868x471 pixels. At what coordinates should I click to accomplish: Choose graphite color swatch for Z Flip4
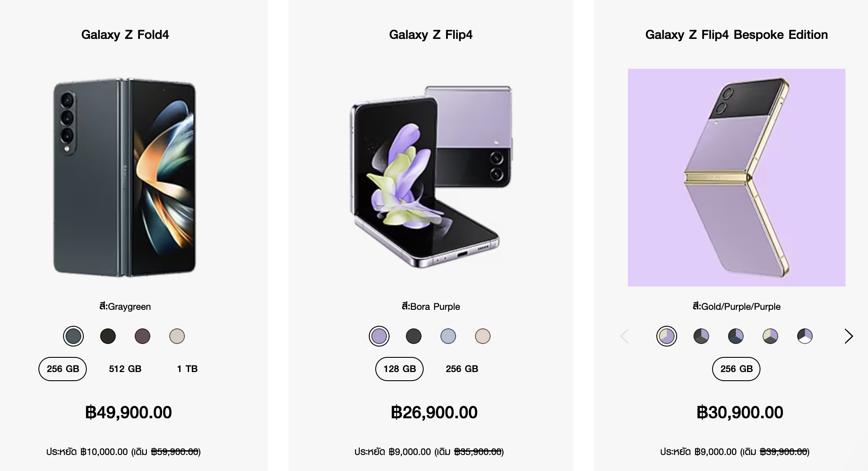(x=414, y=336)
